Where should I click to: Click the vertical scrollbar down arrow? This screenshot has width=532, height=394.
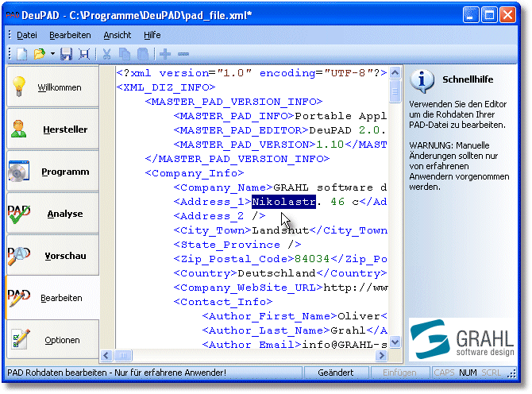(395, 342)
